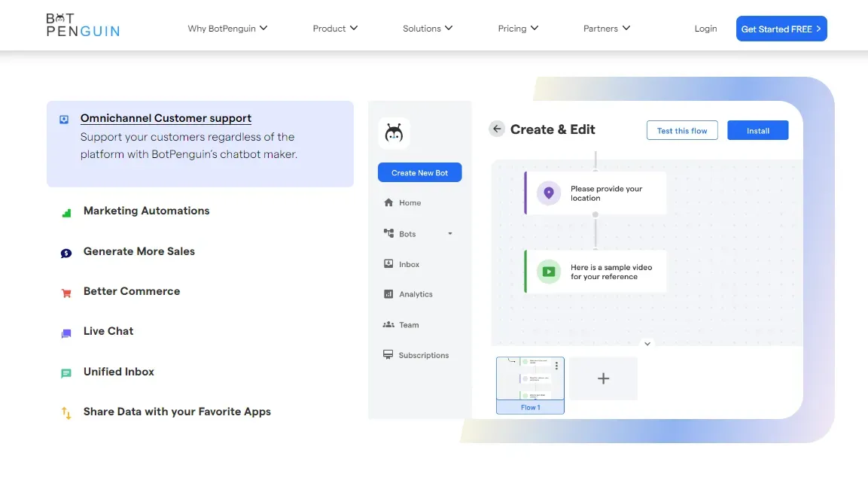Click the penguin bot avatar icon
The height and width of the screenshot is (480, 868).
pyautogui.click(x=394, y=133)
